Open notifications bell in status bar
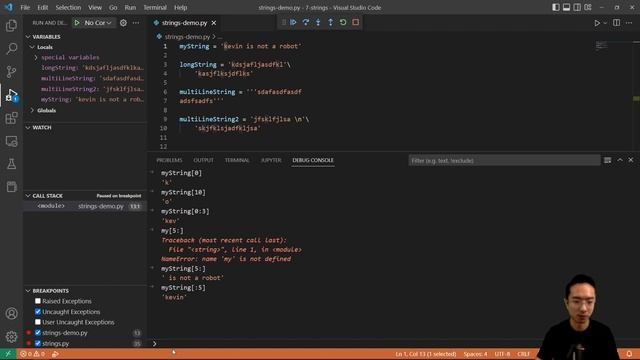The height and width of the screenshot is (360, 640). click(x=629, y=354)
